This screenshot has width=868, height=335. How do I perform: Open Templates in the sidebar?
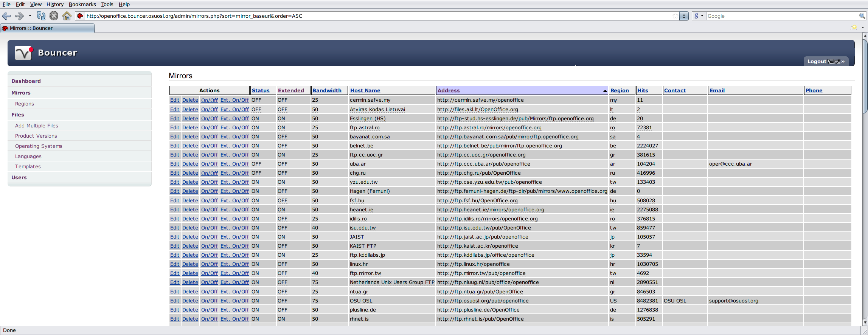[28, 166]
